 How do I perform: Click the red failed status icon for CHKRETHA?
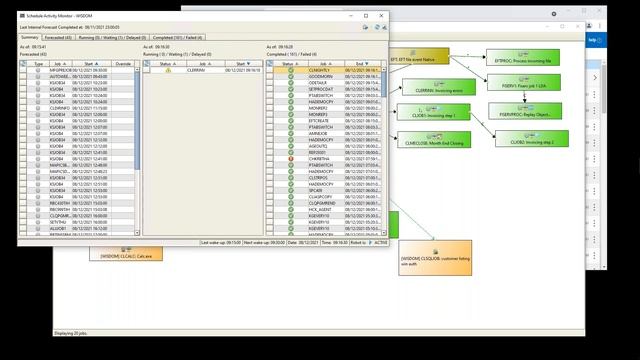coord(291,159)
